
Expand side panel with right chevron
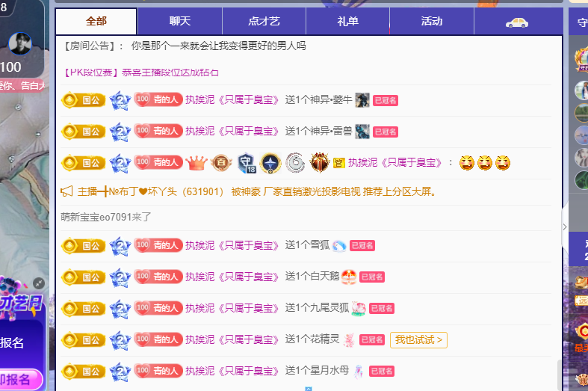click(565, 227)
